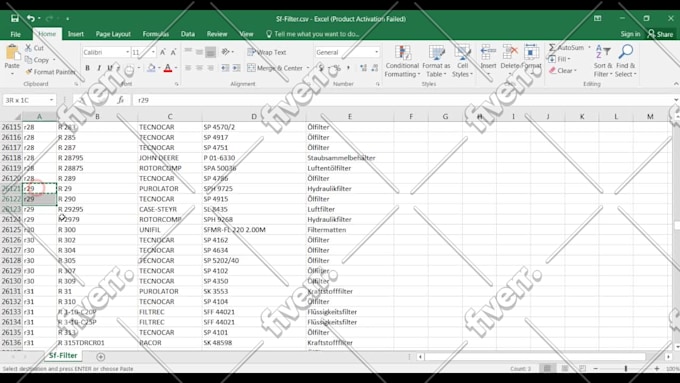Image resolution: width=680 pixels, height=383 pixels.
Task: Open the Fill dropdown
Action: click(559, 59)
